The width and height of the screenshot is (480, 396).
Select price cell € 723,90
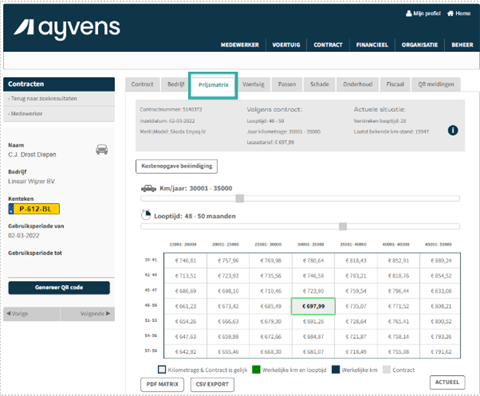[313, 291]
